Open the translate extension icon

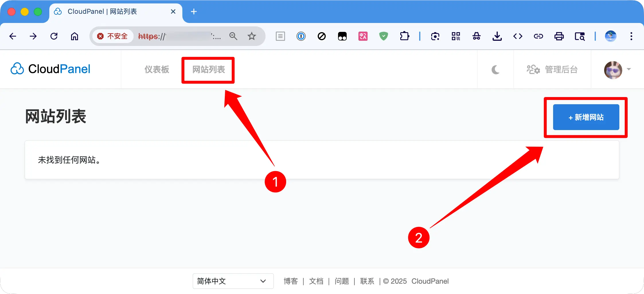tap(362, 36)
